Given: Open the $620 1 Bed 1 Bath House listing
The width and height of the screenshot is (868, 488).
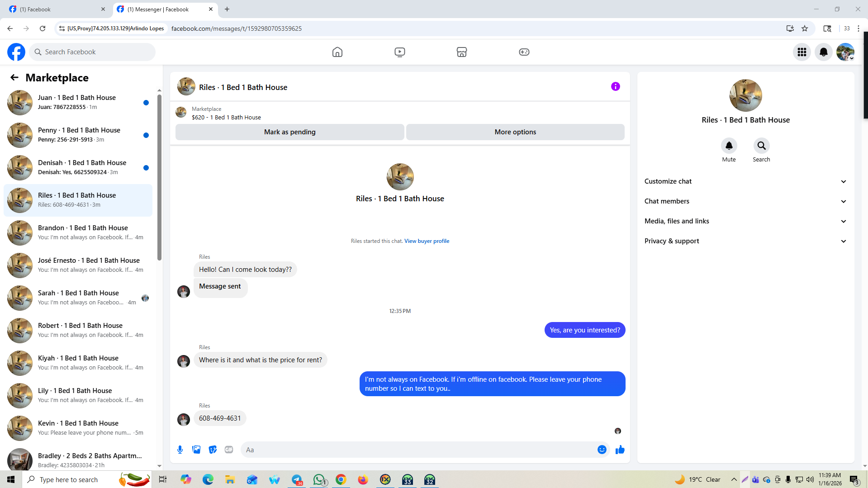Looking at the screenshot, I should [226, 117].
